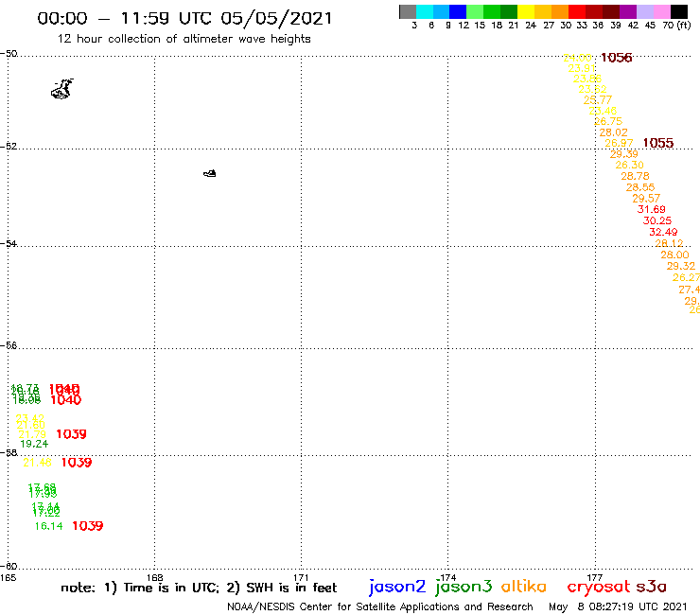The height and width of the screenshot is (615, 700).
Task: Click the red wave height value 32.49
Action: 663,232
